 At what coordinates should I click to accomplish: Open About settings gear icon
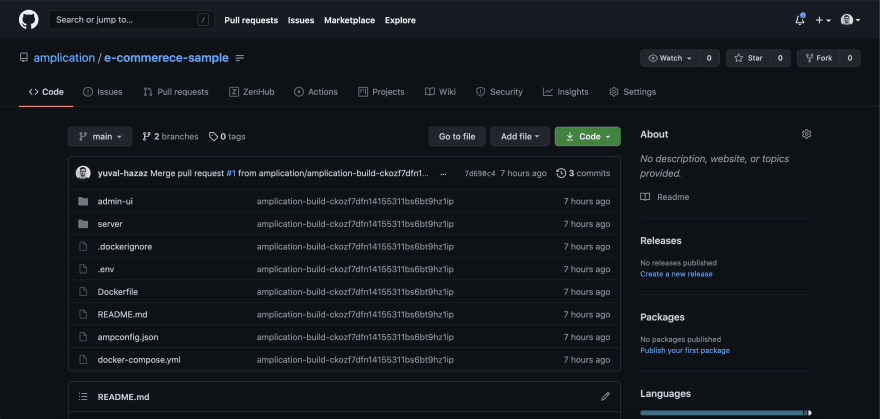(806, 134)
